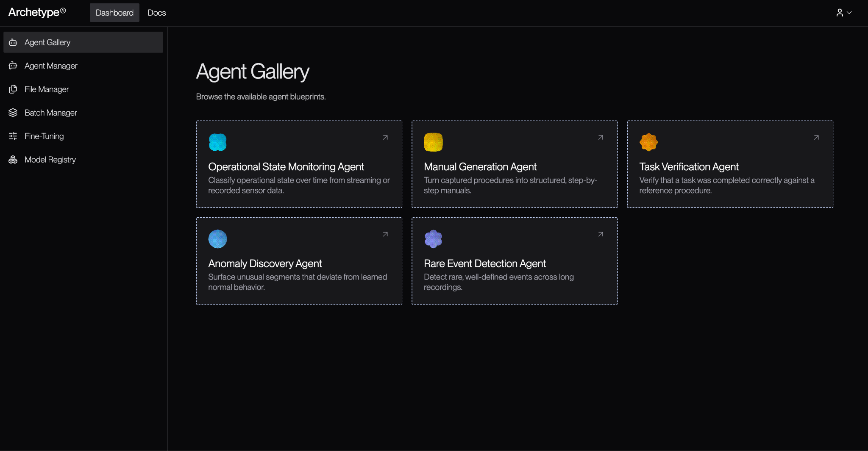Open arrow on Manual Generation Agent card
Viewport: 868px width, 451px height.
click(x=601, y=138)
